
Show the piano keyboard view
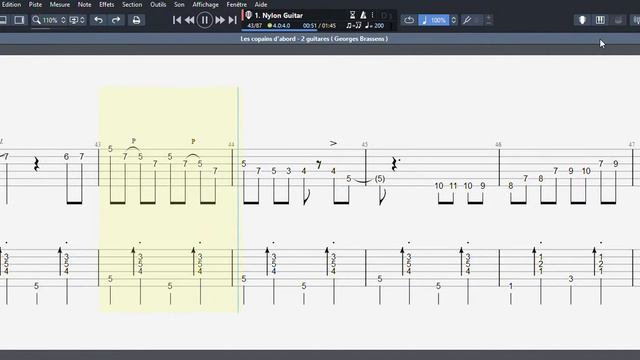(600, 20)
